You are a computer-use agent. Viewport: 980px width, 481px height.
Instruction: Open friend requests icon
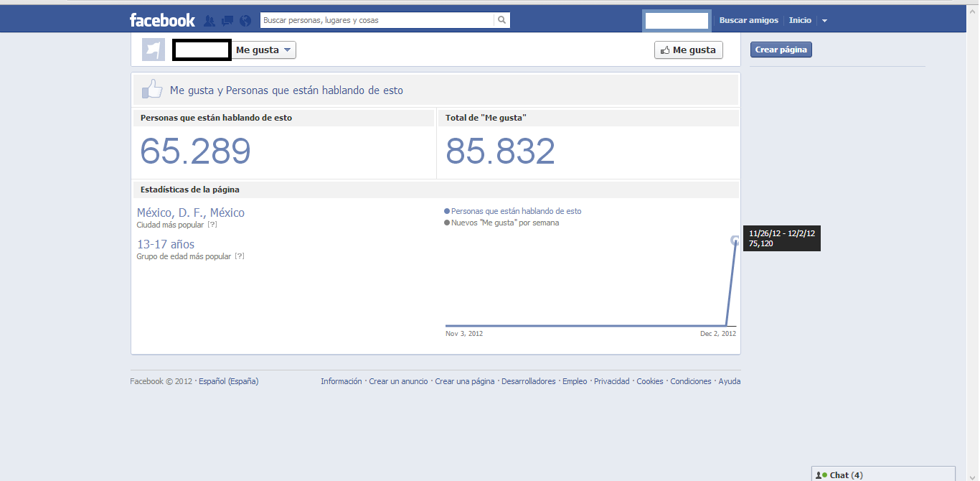click(x=209, y=21)
